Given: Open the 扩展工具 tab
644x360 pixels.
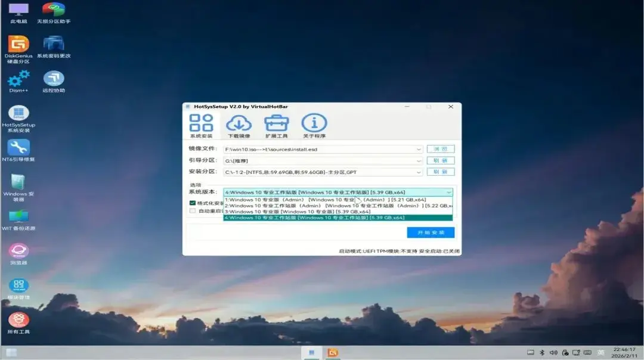Looking at the screenshot, I should [x=276, y=125].
